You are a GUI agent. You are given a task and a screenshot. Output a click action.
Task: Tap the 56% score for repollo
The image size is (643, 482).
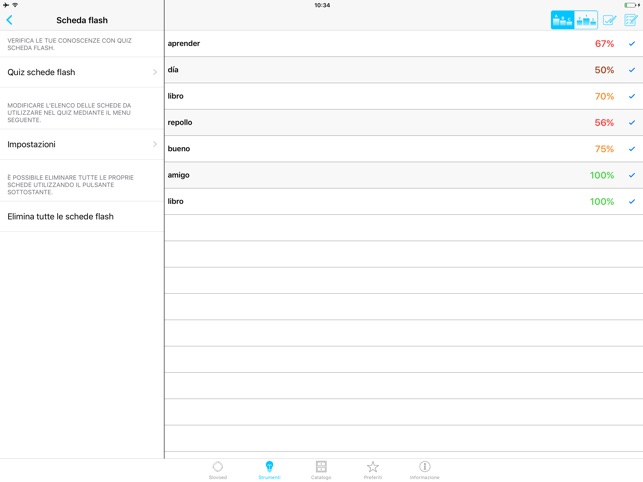point(604,122)
